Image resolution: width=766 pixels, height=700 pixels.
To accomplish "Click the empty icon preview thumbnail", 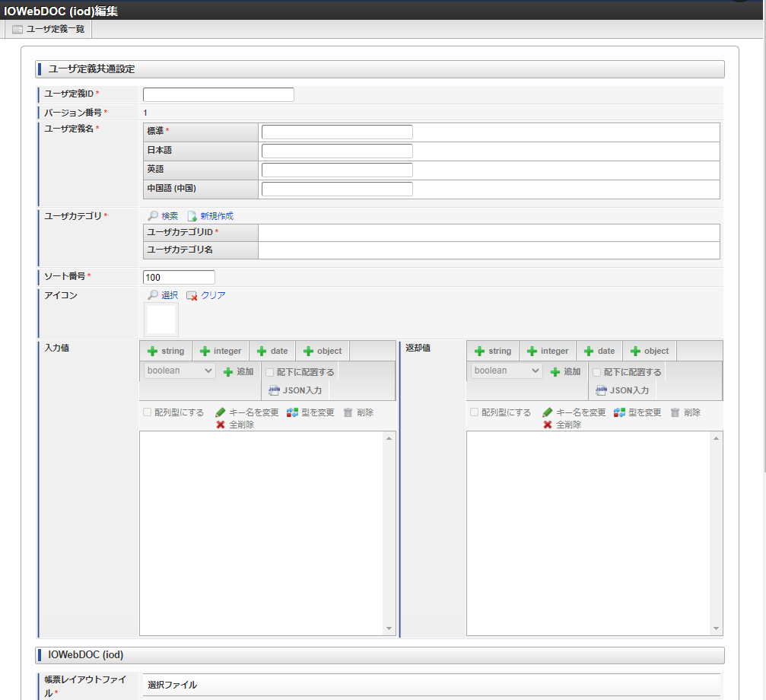I will coord(161,320).
